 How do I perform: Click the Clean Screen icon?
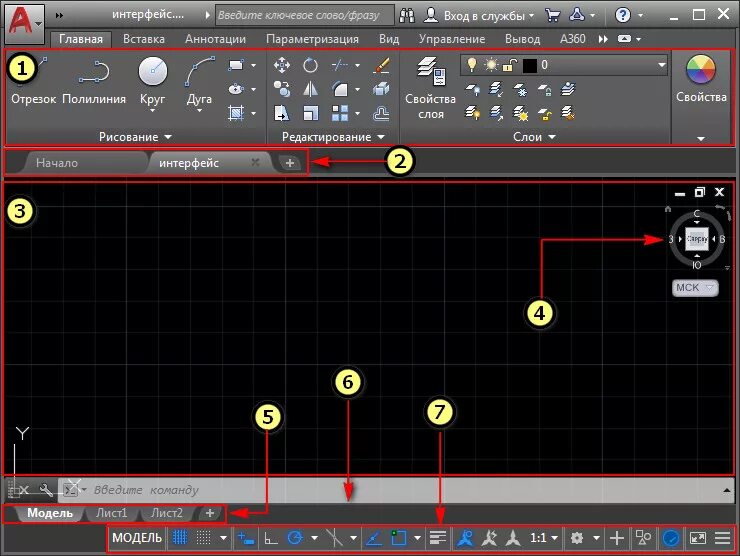tap(698, 538)
